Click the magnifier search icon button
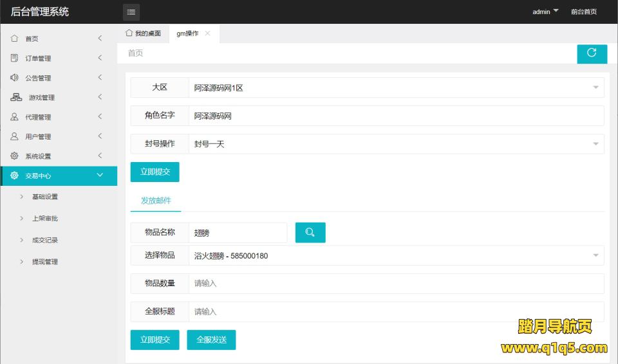The width and height of the screenshot is (618, 364). (x=310, y=232)
